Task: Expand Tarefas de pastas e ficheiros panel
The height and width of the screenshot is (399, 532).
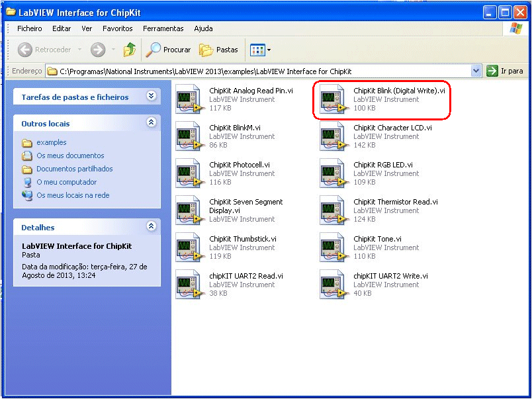Action: [151, 97]
